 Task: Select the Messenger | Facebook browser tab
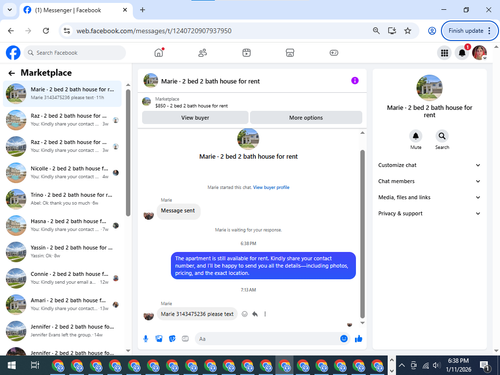coord(76,10)
